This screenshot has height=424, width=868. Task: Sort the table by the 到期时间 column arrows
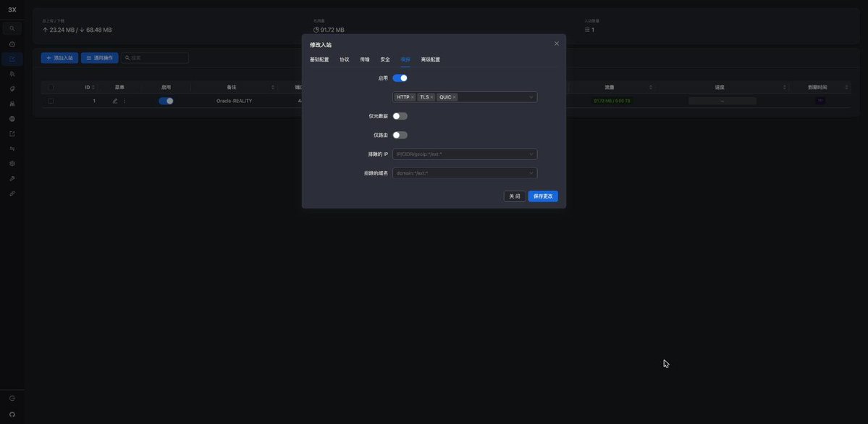[x=846, y=88]
